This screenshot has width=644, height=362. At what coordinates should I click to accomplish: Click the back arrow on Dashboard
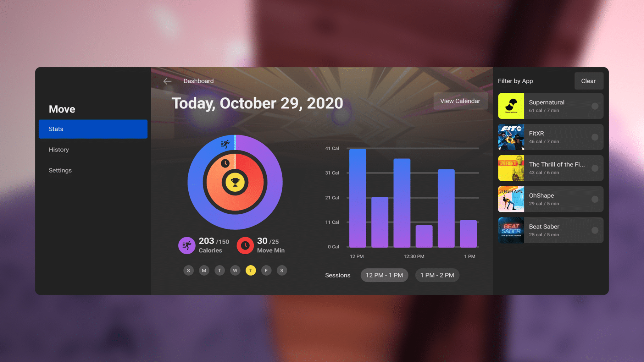[167, 81]
